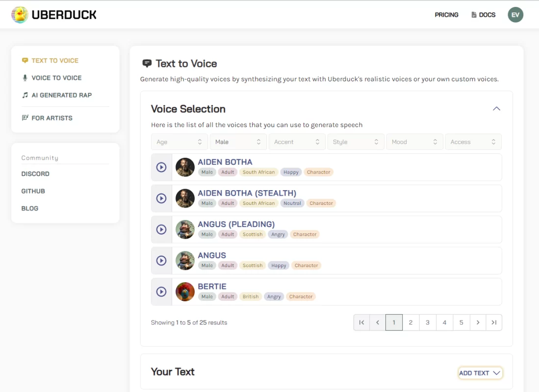The width and height of the screenshot is (539, 392).
Task: Open the Blog link
Action: click(30, 209)
